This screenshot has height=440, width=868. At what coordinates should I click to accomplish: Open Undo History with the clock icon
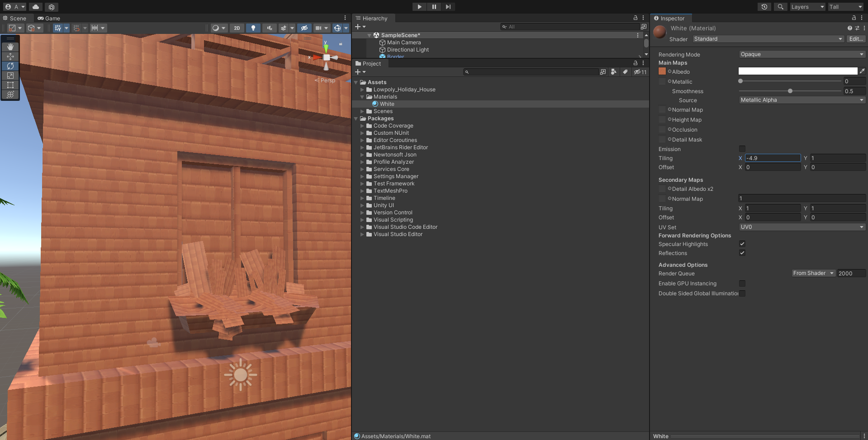pyautogui.click(x=764, y=7)
